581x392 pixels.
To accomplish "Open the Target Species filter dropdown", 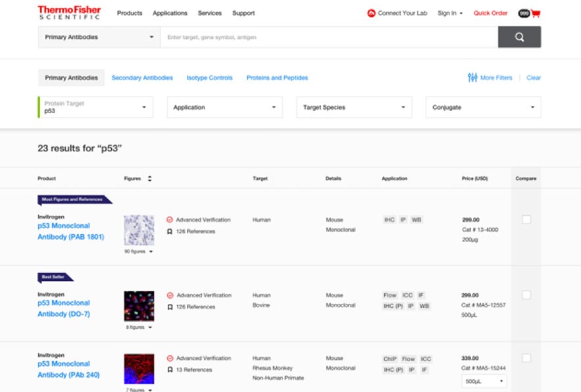I will [354, 107].
